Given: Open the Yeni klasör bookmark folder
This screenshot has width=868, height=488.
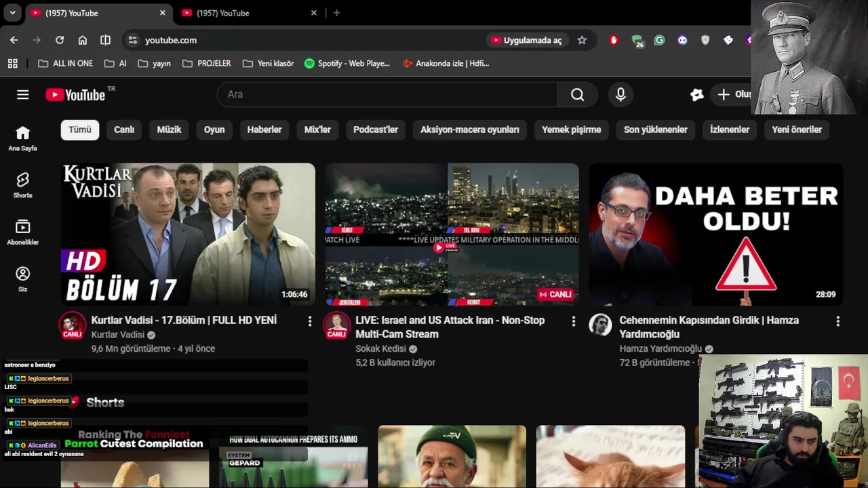Looking at the screenshot, I should 269,63.
